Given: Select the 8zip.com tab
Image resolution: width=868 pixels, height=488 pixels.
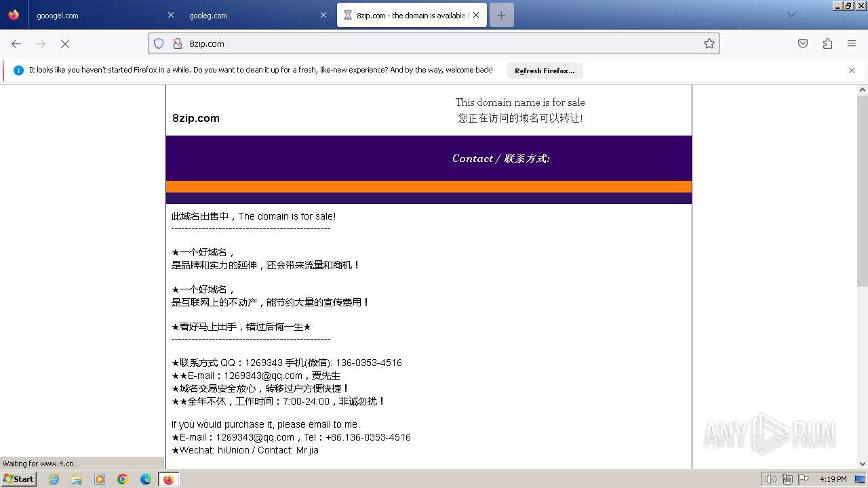Looking at the screenshot, I should (412, 15).
